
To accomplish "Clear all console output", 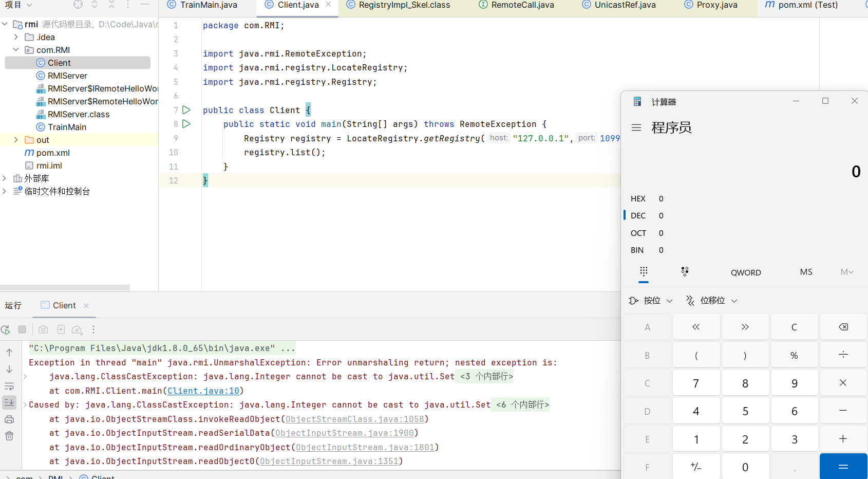I will point(9,436).
